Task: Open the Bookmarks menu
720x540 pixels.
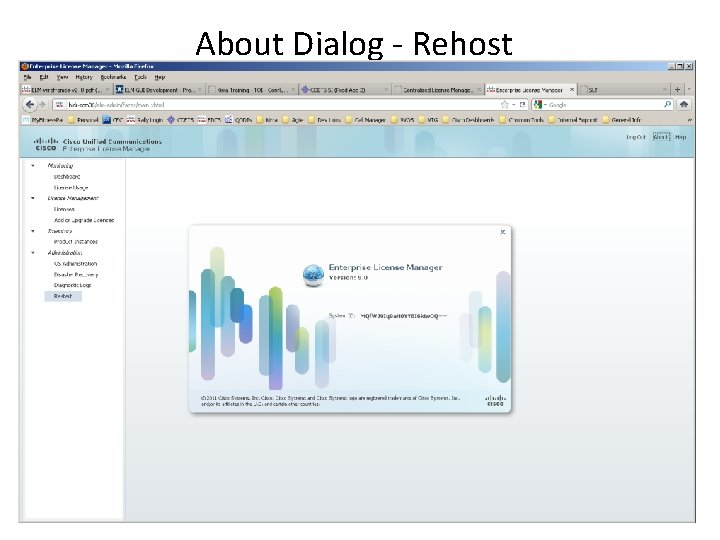Action: (113, 77)
